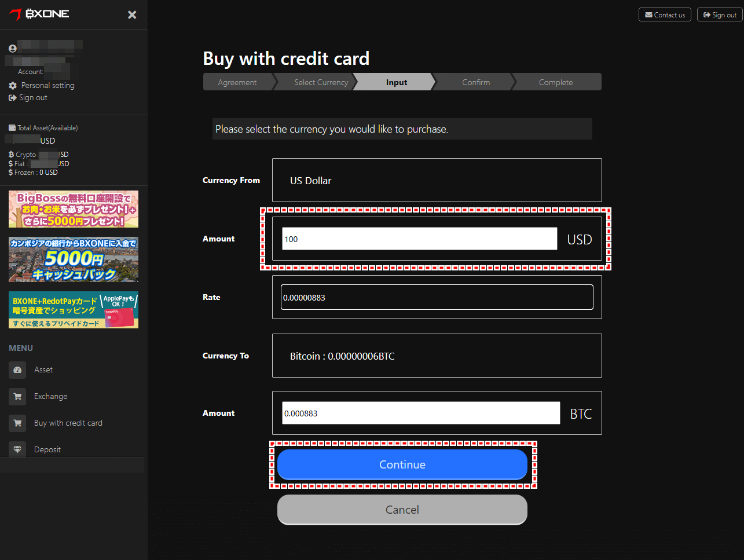
Task: Open the Deposit menu item
Action: (x=47, y=449)
